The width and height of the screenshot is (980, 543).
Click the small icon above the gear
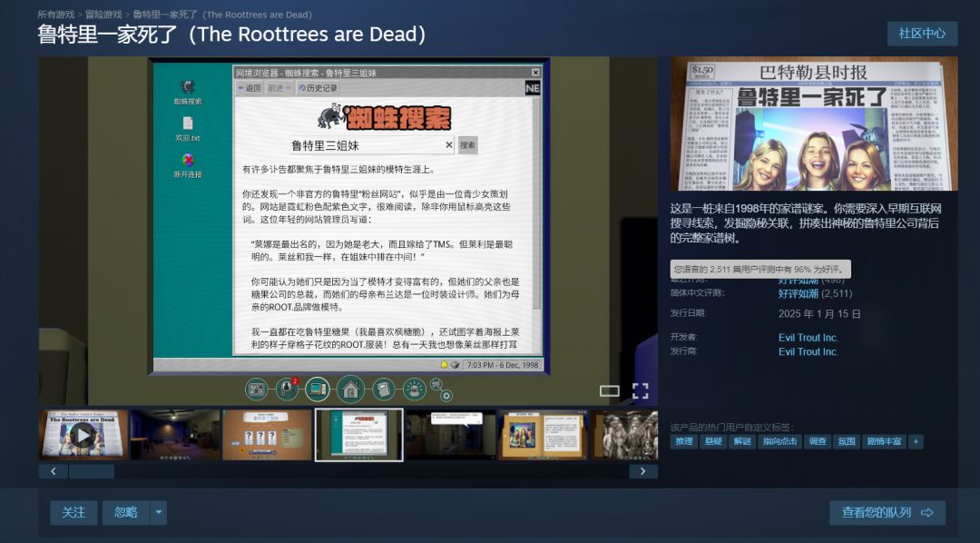pos(436,384)
